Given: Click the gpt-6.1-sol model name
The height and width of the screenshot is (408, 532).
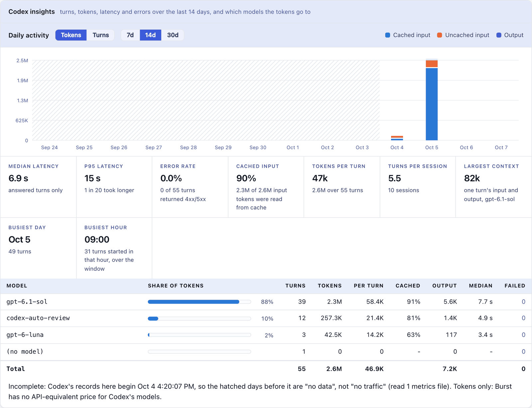Looking at the screenshot, I should coord(27,302).
